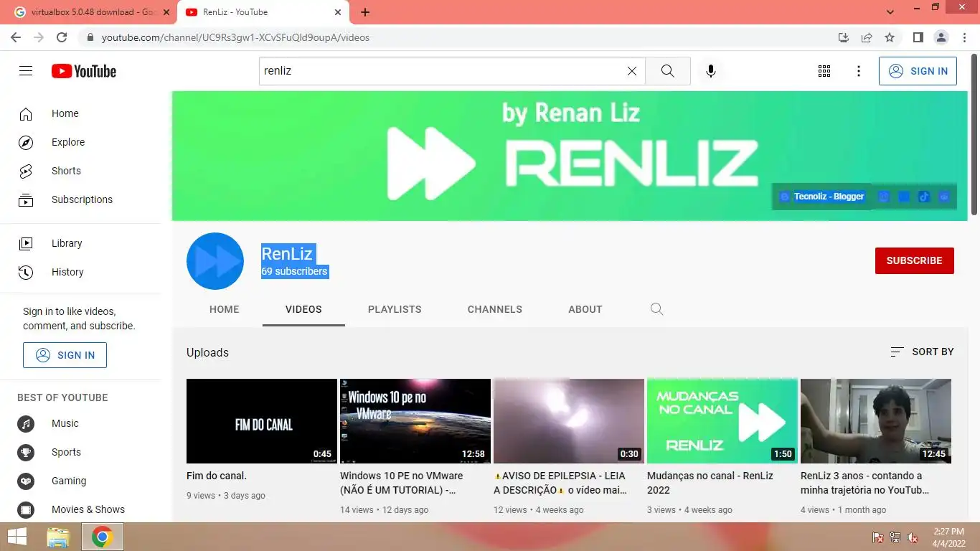Open the Windows Start button
The image size is (980, 551).
coord(17,537)
